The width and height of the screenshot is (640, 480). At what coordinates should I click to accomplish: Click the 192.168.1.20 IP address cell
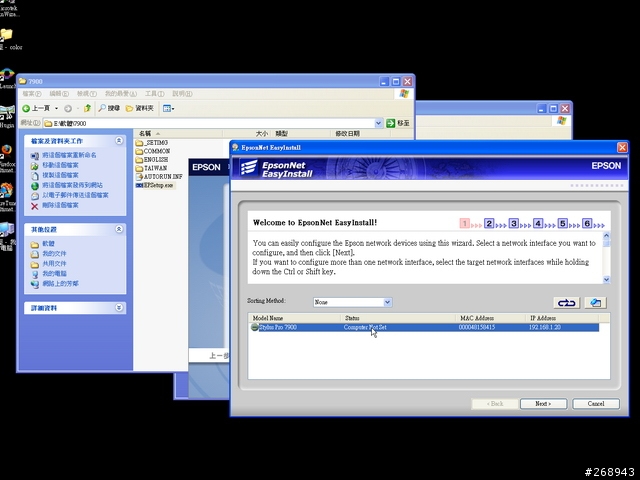point(544,327)
